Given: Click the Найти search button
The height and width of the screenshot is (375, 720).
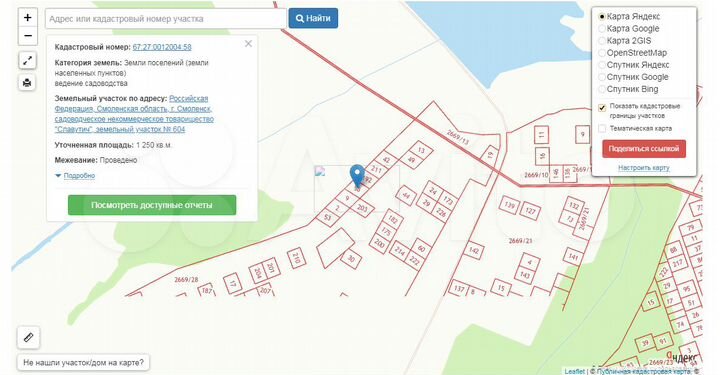Looking at the screenshot, I should pyautogui.click(x=313, y=18).
